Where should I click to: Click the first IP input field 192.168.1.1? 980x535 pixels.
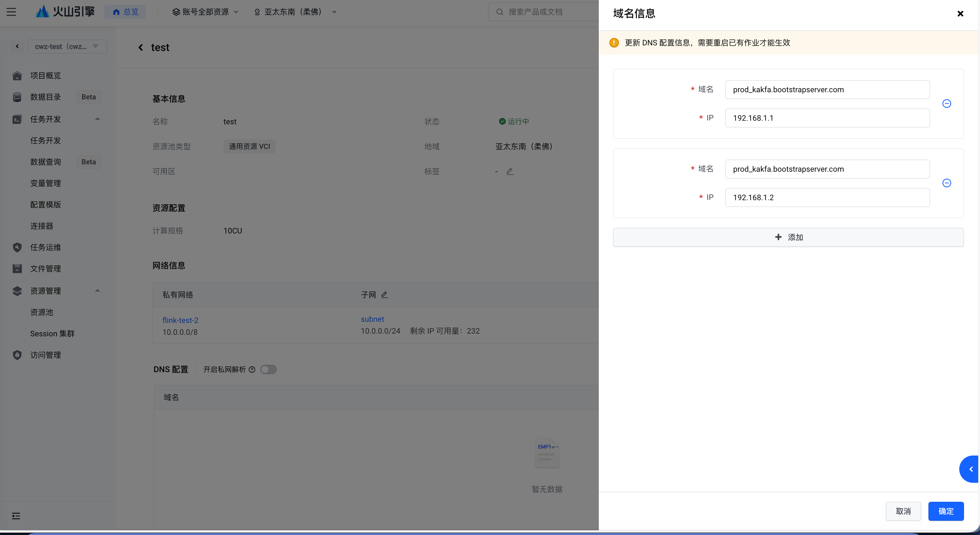click(x=827, y=118)
